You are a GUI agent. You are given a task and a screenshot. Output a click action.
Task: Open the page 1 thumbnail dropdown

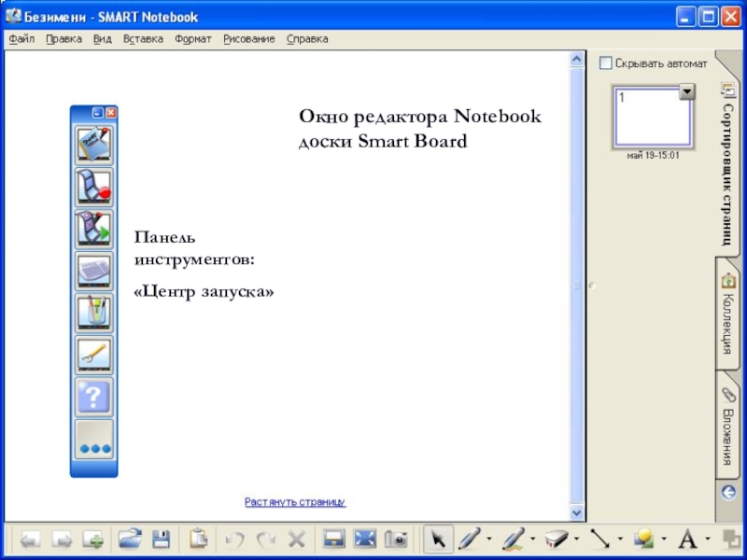(x=687, y=91)
